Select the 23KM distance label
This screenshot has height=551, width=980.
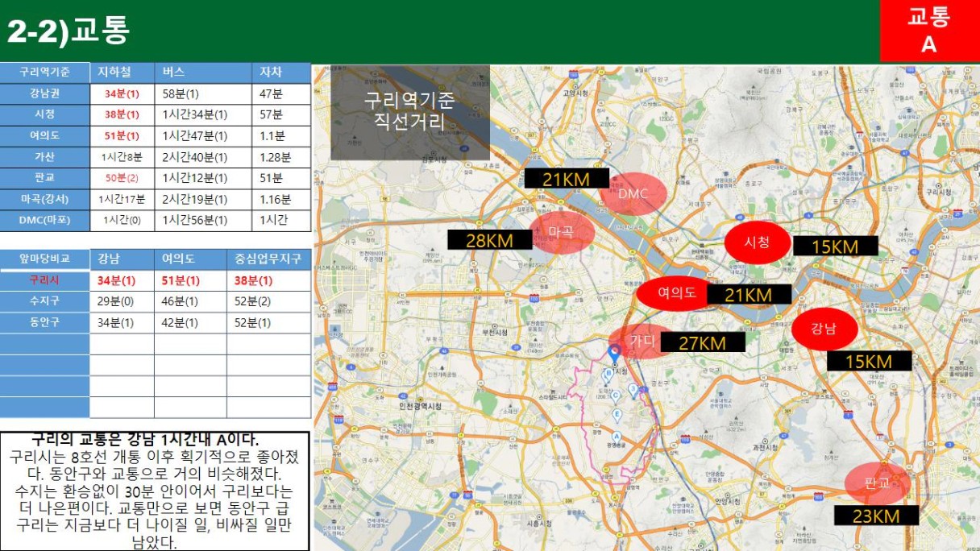click(x=875, y=516)
